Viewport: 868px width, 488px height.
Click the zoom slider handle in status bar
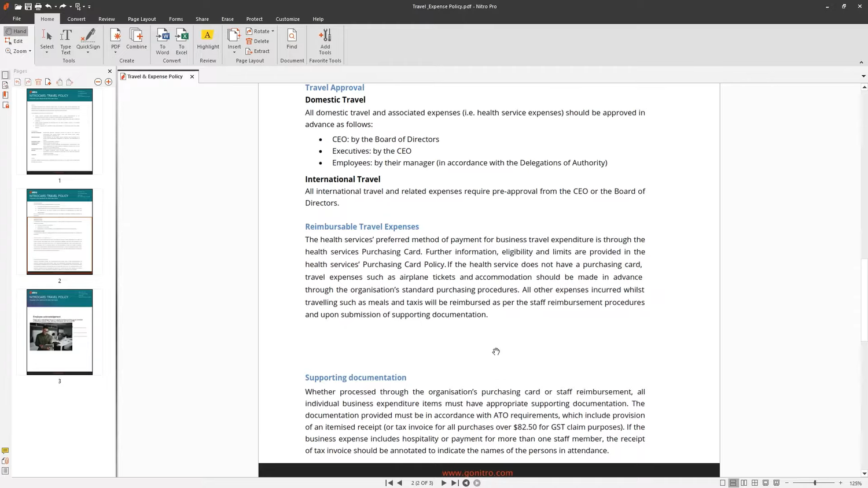pos(815,483)
